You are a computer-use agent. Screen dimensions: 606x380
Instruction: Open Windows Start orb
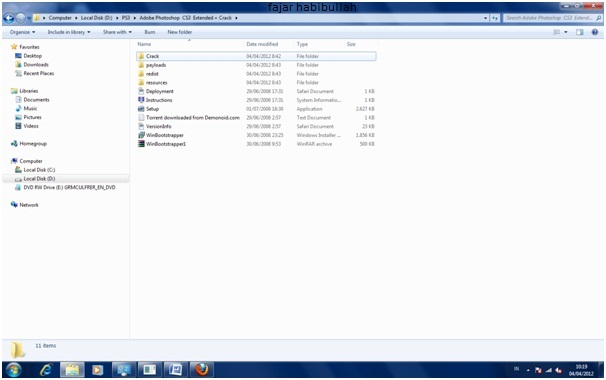[14, 370]
